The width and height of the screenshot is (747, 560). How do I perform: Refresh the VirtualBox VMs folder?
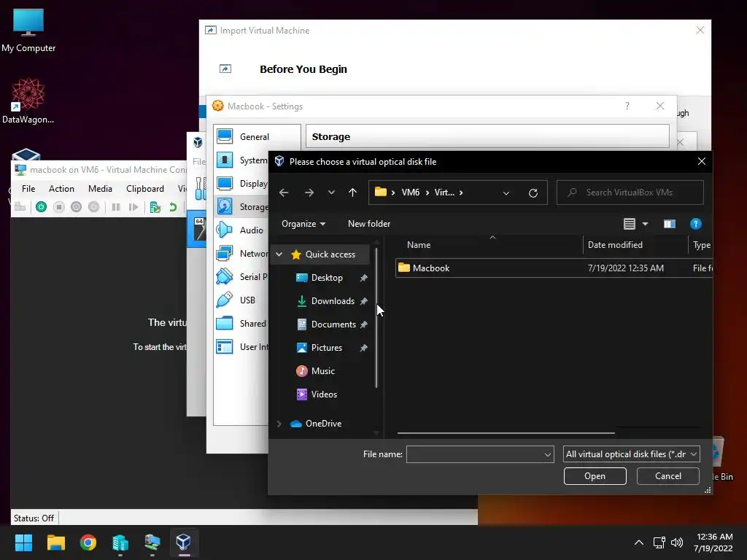533,192
